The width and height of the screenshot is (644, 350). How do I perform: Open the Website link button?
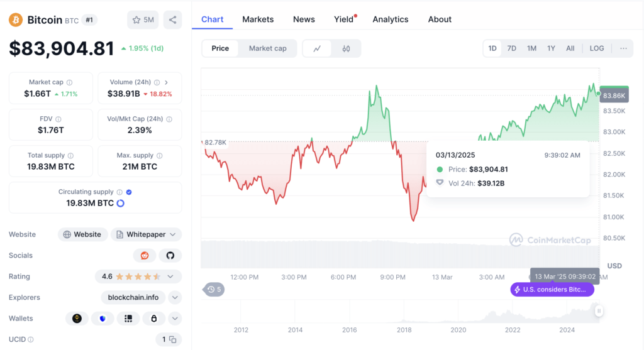point(82,235)
